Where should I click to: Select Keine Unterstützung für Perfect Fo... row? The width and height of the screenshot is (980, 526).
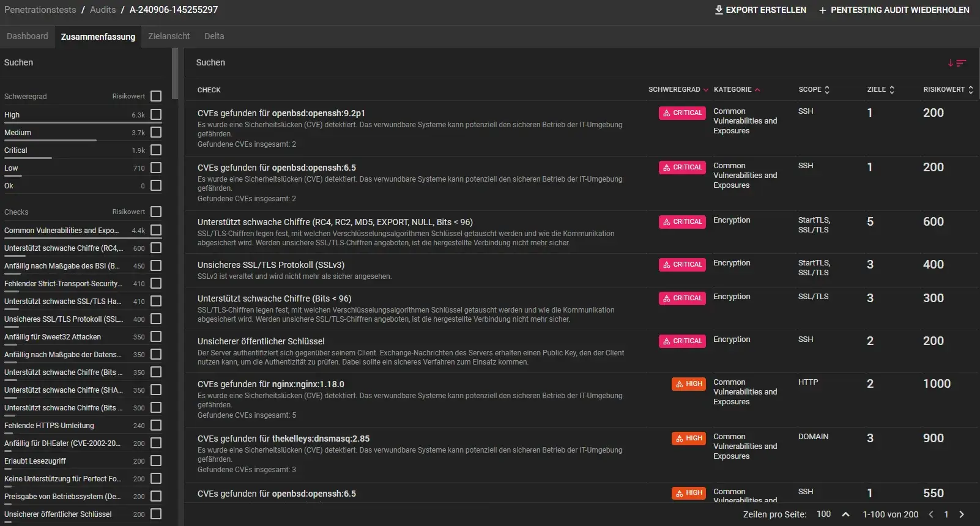click(83, 479)
